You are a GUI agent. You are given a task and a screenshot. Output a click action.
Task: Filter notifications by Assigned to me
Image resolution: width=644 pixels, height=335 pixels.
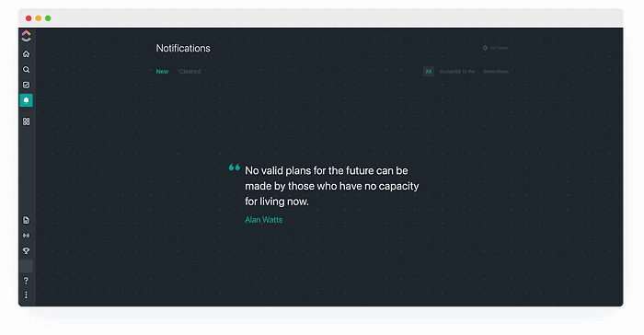coord(457,72)
